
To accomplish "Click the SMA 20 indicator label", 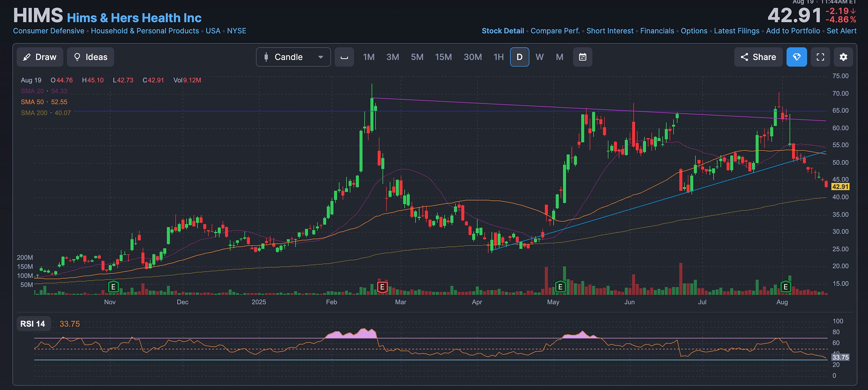I will coord(32,91).
